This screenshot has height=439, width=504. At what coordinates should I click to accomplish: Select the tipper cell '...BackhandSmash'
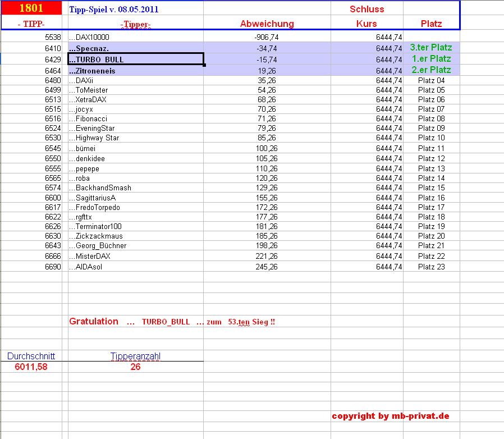point(136,188)
